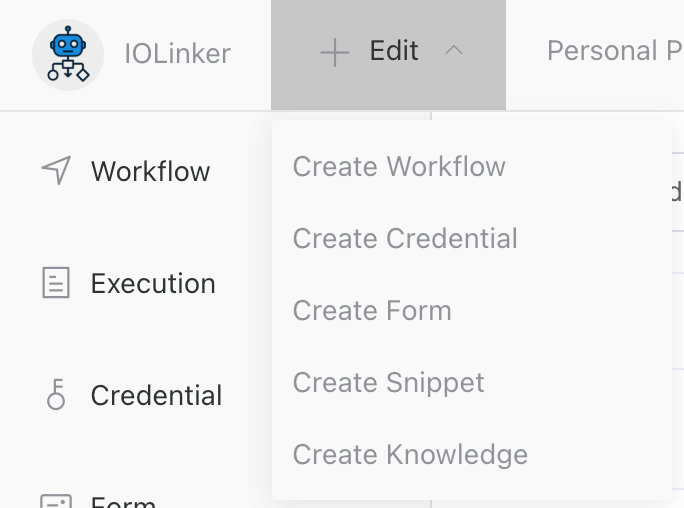Open Workflow in the sidebar
The width and height of the screenshot is (684, 508).
click(x=150, y=171)
